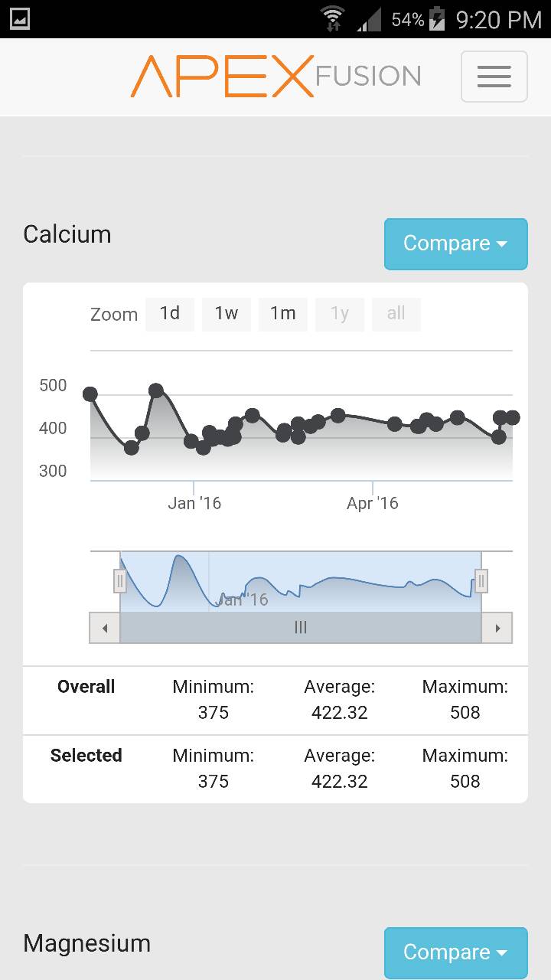Image resolution: width=551 pixels, height=980 pixels.
Task: Click the navigator scroll right arrow
Action: click(x=497, y=628)
